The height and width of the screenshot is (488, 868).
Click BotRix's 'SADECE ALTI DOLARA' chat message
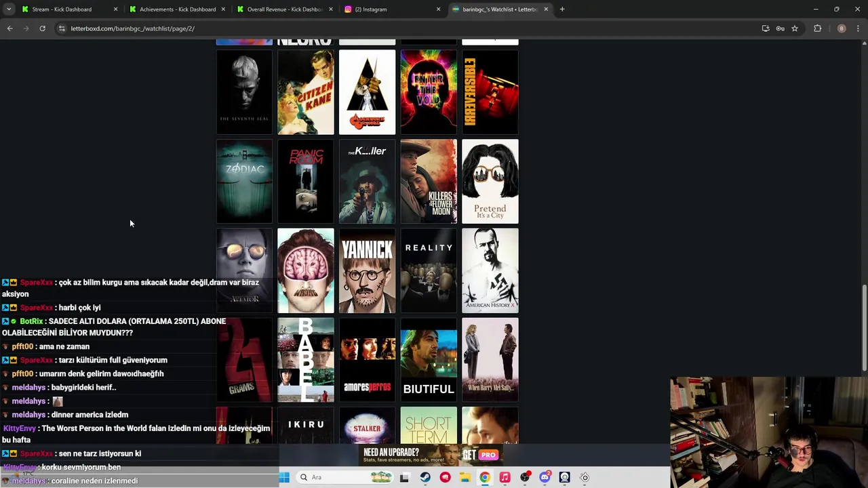point(114,327)
